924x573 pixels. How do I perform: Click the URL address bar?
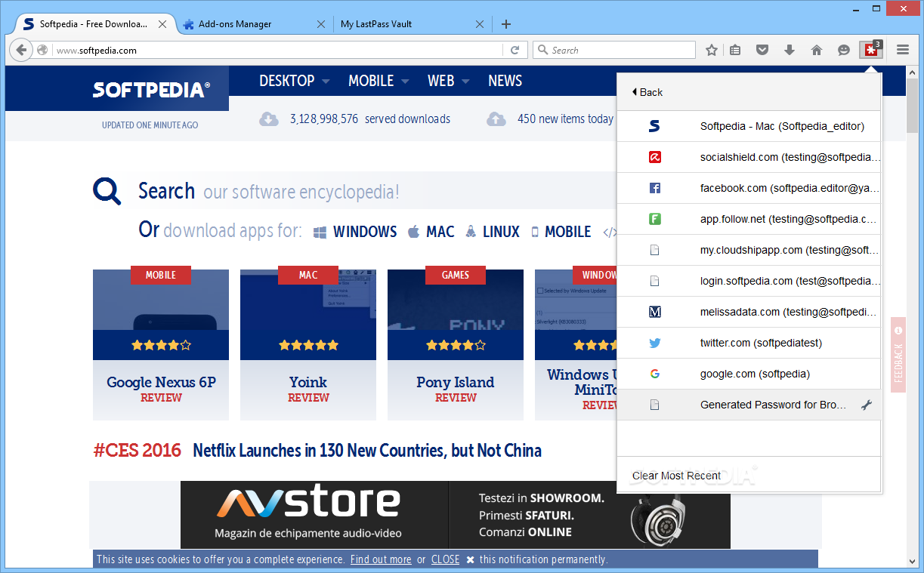coord(277,51)
